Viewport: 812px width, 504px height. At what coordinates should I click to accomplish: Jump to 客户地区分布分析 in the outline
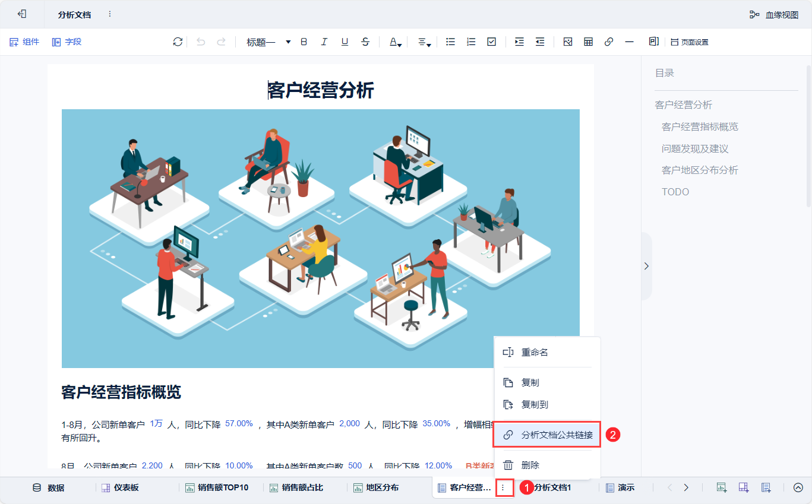pos(700,170)
